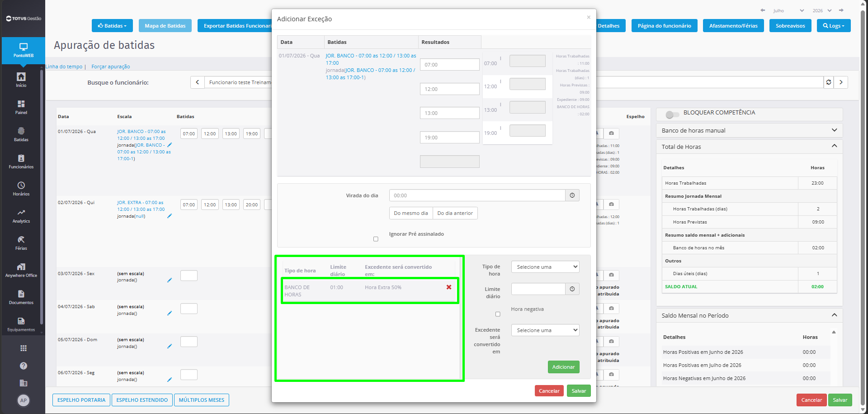Click Cancelar in Adicionar Exceção dialog
Screen dimensions: 868x414
(549, 391)
